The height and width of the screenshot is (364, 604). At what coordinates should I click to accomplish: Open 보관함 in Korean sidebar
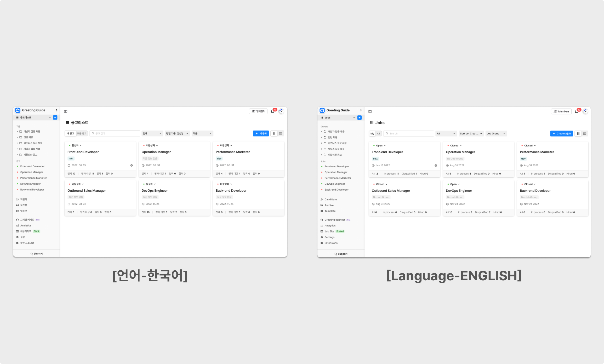pyautogui.click(x=23, y=205)
